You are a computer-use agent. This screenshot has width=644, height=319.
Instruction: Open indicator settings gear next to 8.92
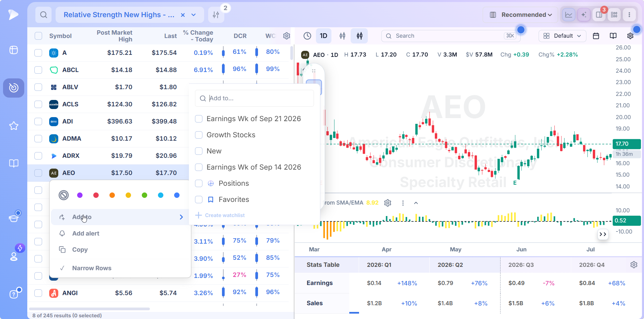388,203
